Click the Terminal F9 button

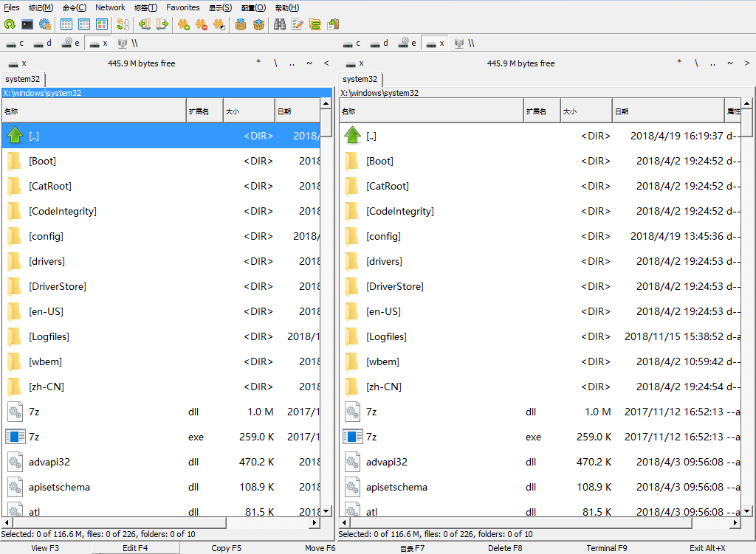pyautogui.click(x=607, y=548)
